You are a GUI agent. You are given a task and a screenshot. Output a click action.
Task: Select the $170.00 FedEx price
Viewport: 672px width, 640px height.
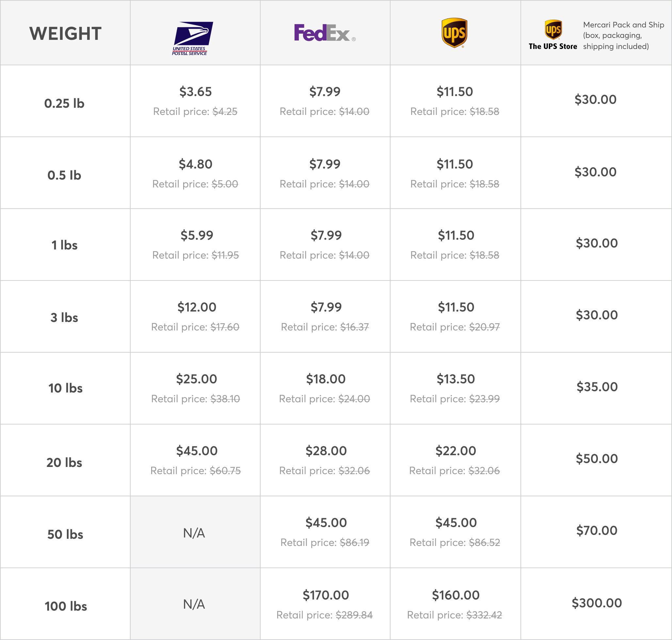(x=326, y=595)
